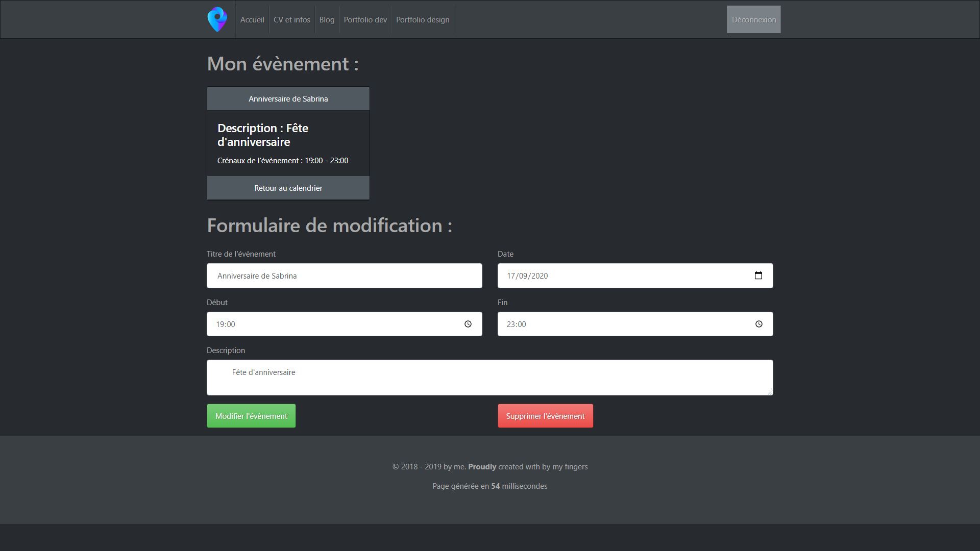Click the clock icon in Fin field
Viewport: 980px width, 551px height.
(759, 324)
